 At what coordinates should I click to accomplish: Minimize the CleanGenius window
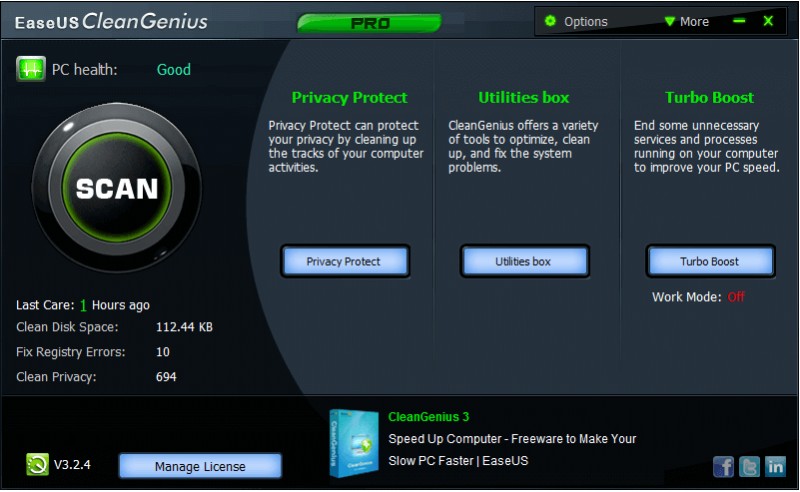[x=739, y=21]
